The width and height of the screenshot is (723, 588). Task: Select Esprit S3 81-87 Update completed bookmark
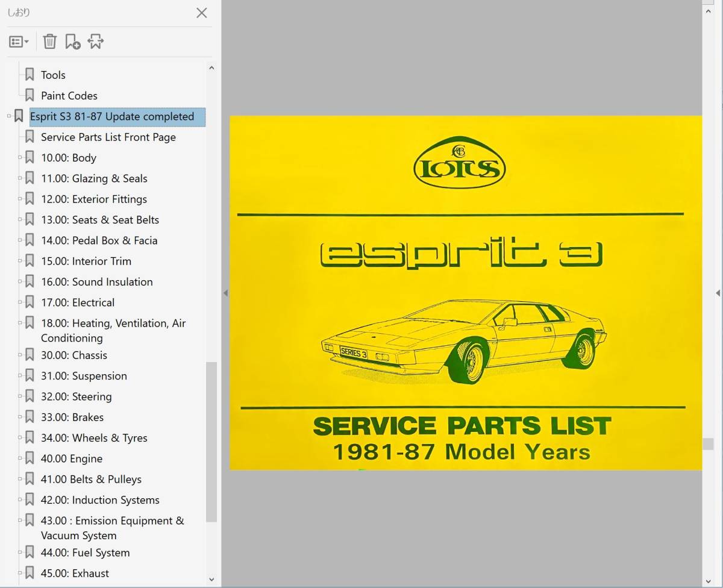pyautogui.click(x=117, y=117)
